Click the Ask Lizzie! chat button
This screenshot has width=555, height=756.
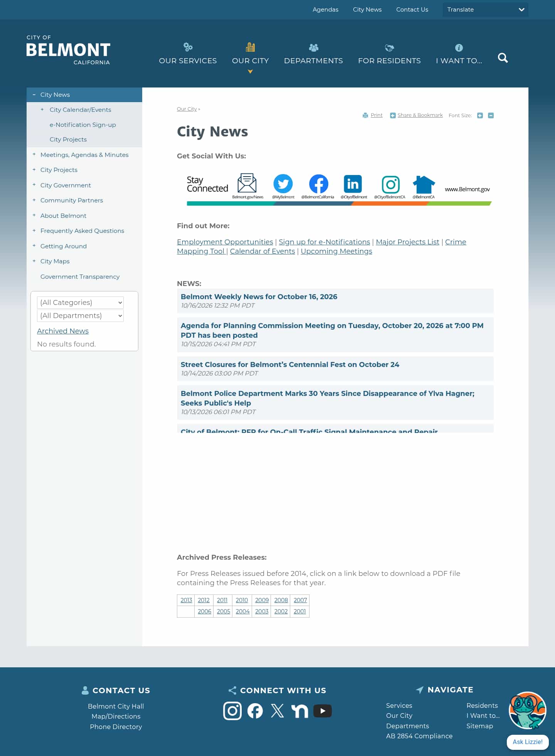(x=527, y=742)
